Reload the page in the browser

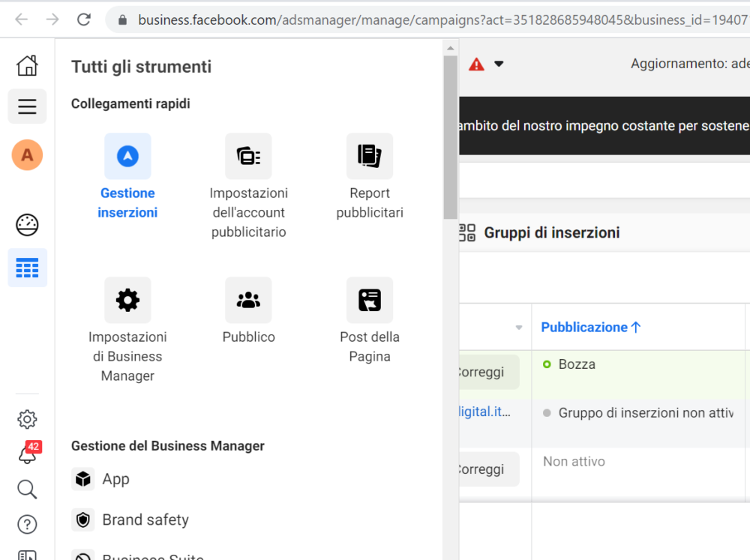(84, 19)
